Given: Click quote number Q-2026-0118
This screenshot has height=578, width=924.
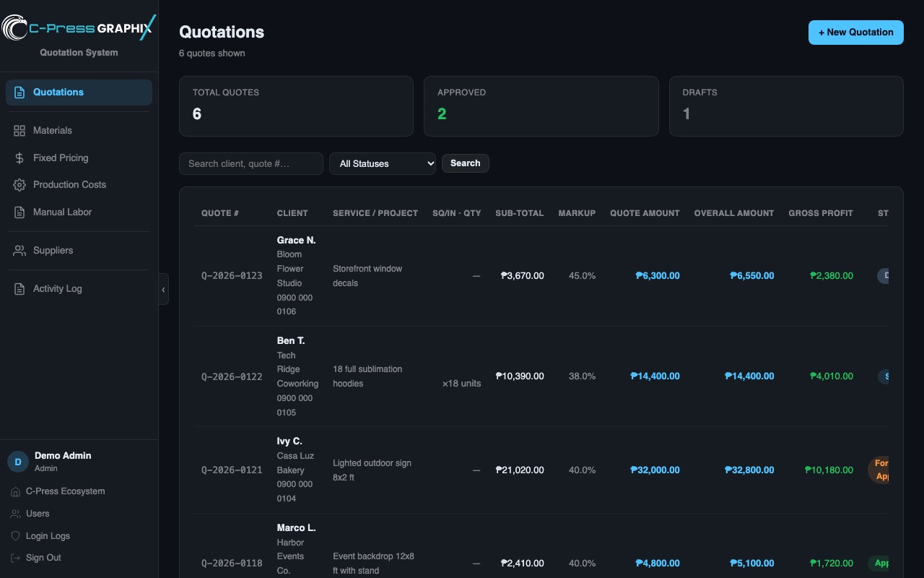Looking at the screenshot, I should (x=232, y=564).
